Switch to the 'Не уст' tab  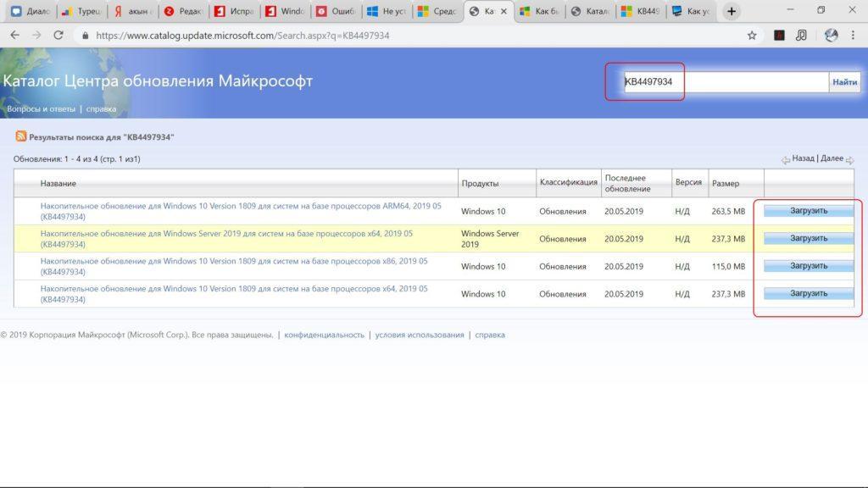(387, 11)
